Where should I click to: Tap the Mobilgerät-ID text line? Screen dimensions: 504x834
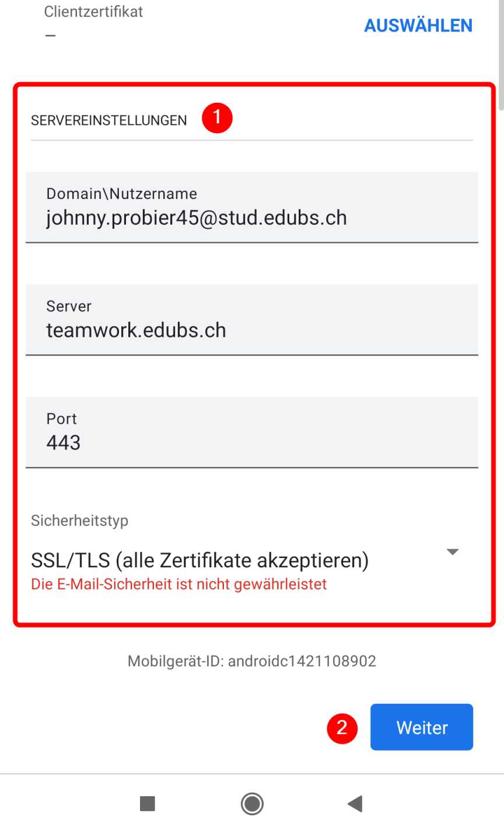(x=251, y=661)
